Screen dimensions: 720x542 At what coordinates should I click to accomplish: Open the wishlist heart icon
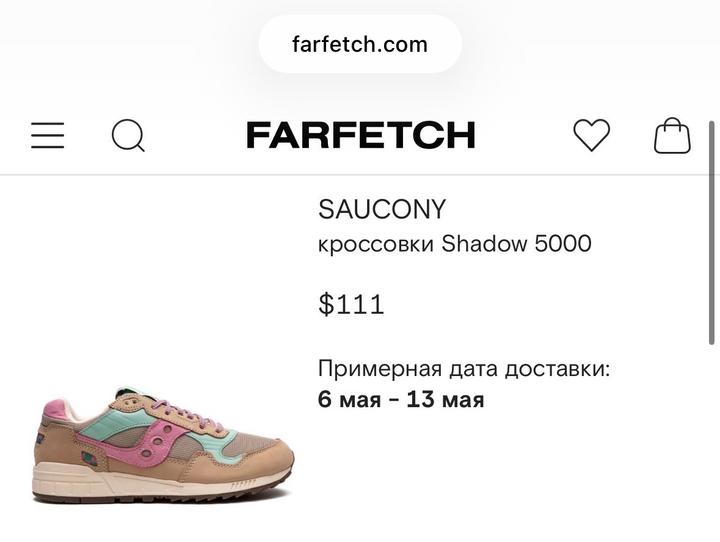[591, 135]
